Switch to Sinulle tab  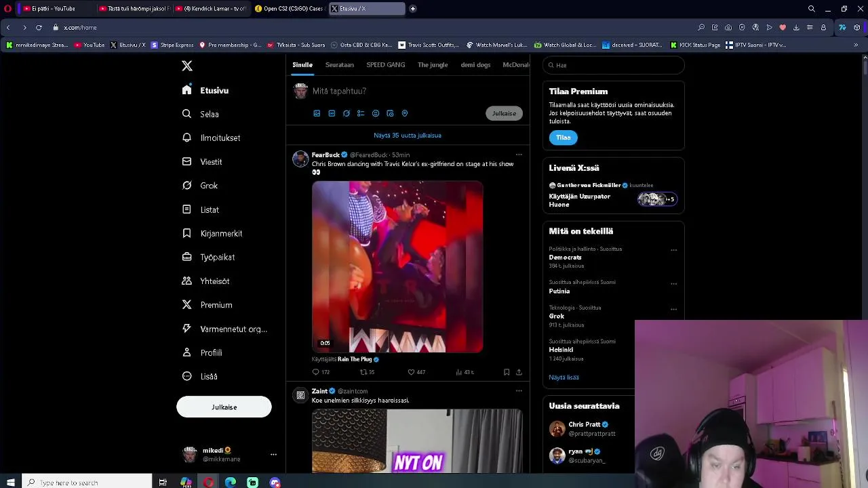(x=302, y=65)
